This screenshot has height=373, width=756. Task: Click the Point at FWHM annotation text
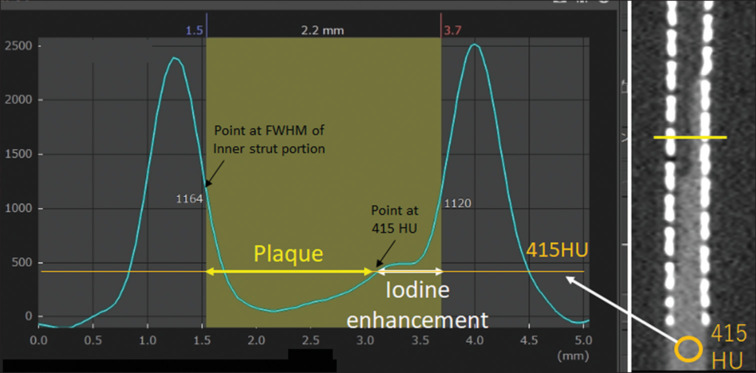[270, 140]
